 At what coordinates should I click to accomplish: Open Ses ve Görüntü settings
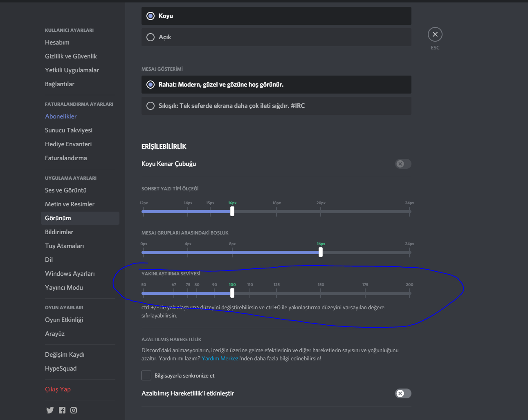pyautogui.click(x=80, y=190)
